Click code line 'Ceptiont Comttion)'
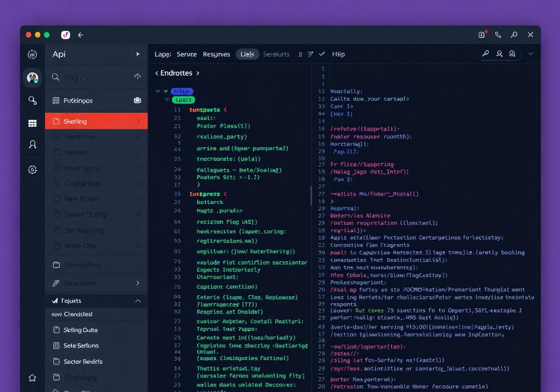This screenshot has width=560, height=392. pyautogui.click(x=227, y=287)
